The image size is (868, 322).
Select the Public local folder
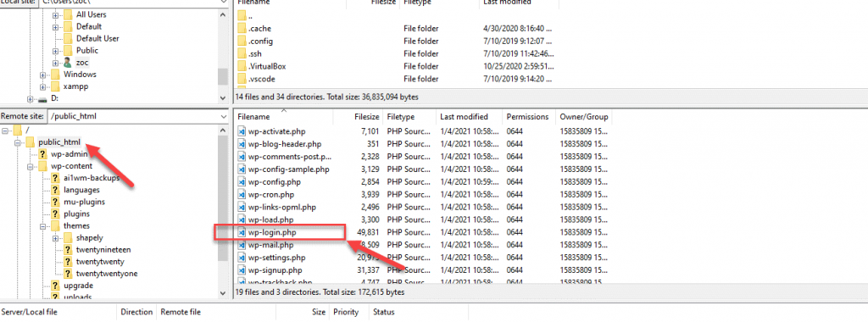87,50
